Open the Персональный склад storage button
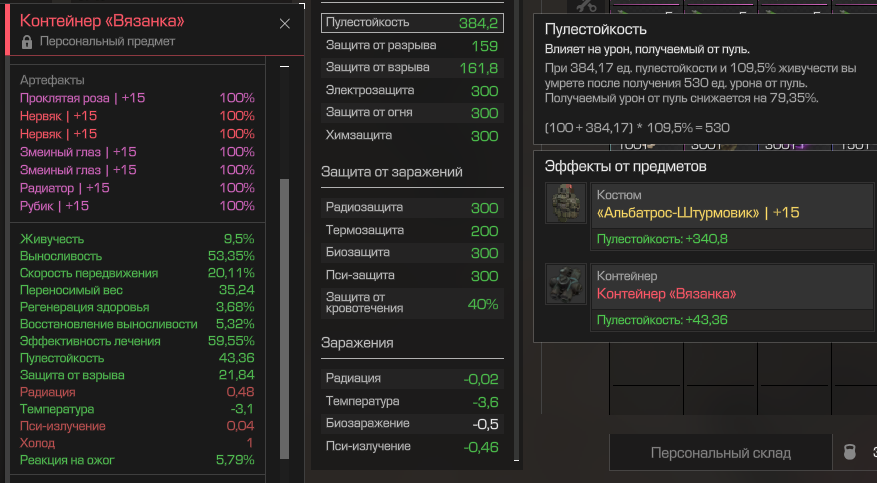 click(720, 453)
